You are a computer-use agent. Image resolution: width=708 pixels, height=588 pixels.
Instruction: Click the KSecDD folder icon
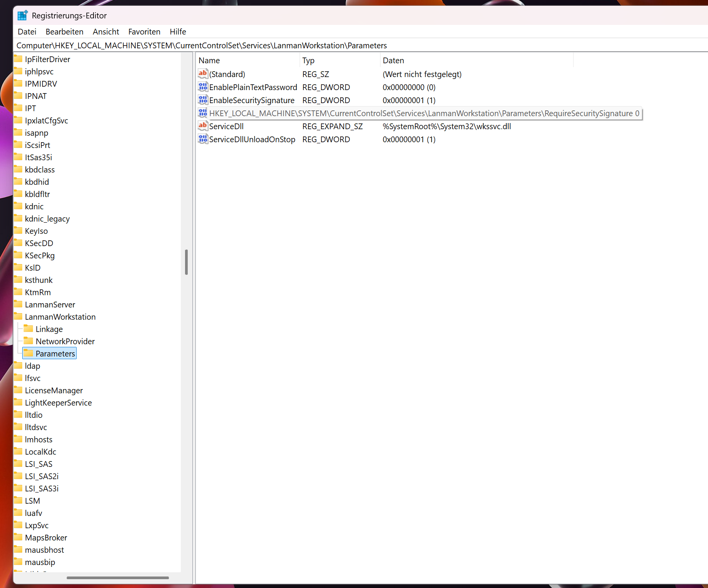pos(18,243)
